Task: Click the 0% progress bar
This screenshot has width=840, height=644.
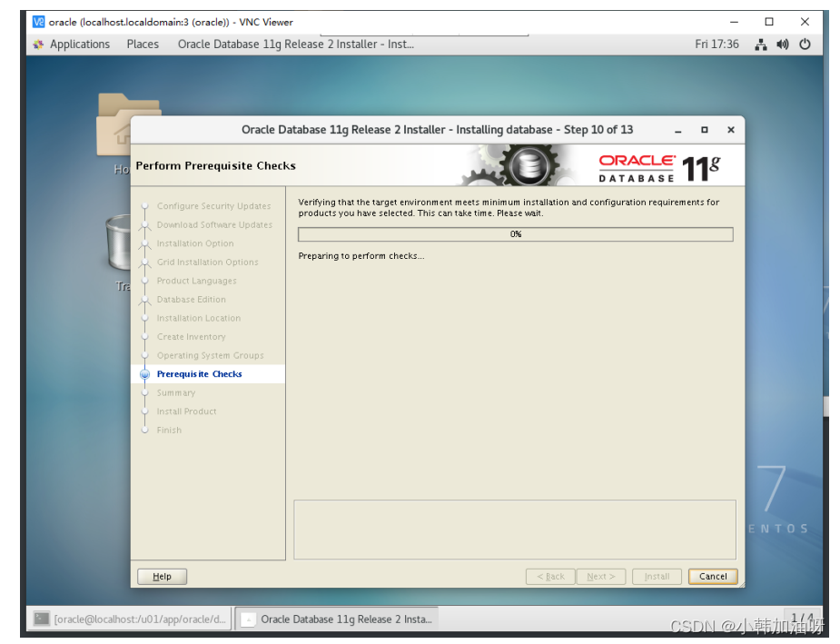Action: (516, 234)
